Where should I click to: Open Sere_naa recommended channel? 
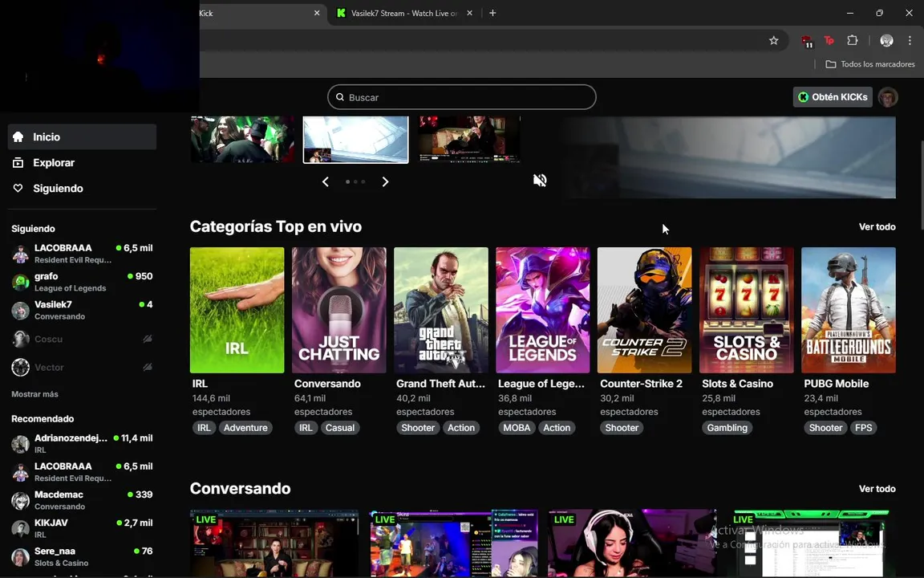pyautogui.click(x=82, y=557)
